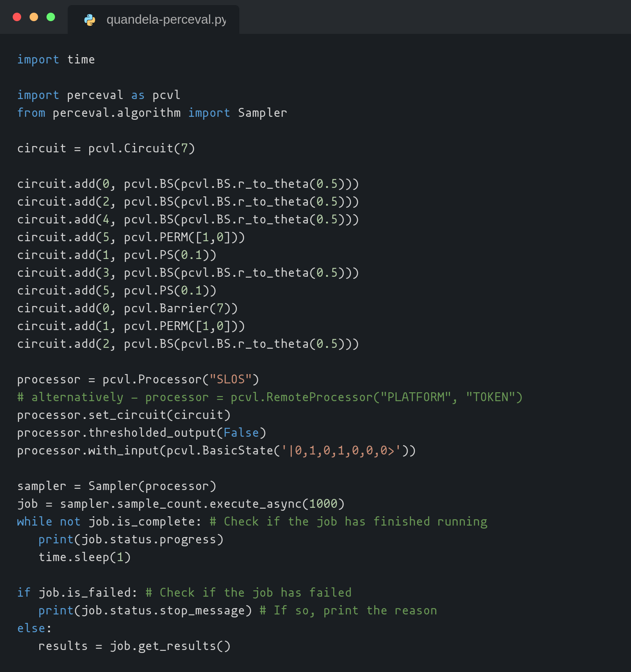Click the else keyword
This screenshot has width=631, height=672.
point(31,628)
